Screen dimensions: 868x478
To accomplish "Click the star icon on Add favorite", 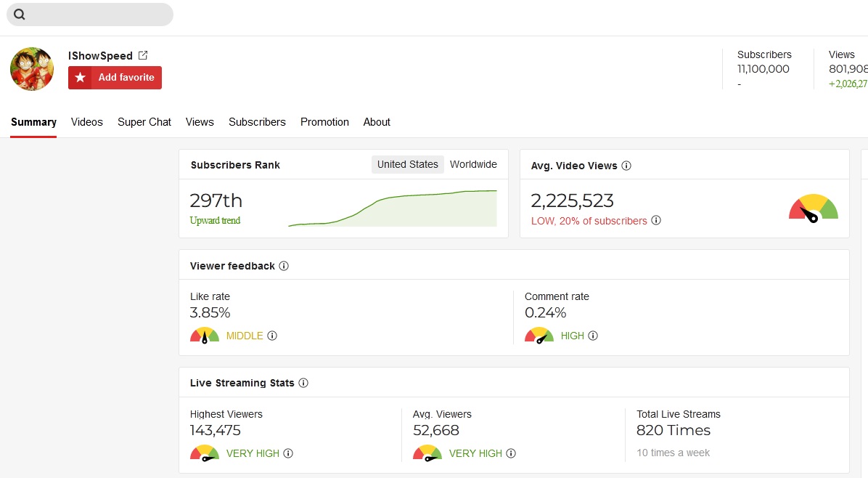I will tap(81, 78).
